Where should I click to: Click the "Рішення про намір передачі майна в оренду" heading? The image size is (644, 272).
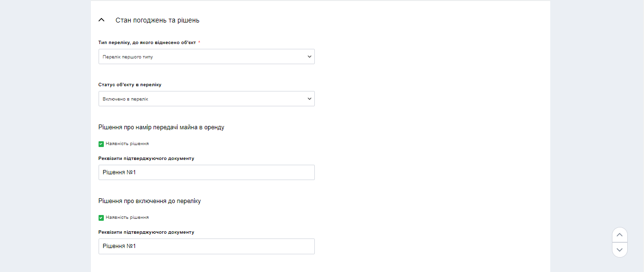161,127
